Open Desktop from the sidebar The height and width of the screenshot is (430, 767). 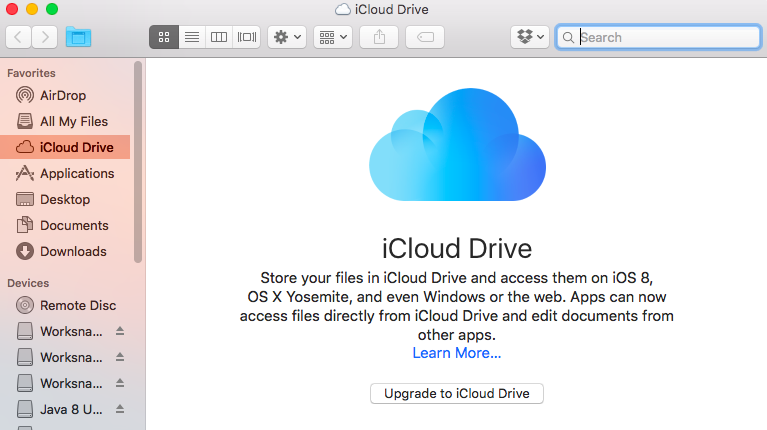pos(66,199)
